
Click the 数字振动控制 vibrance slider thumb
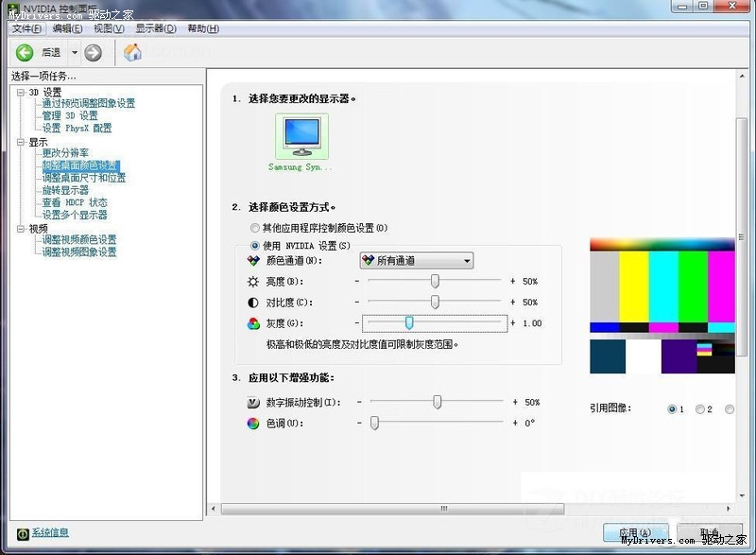pos(437,402)
